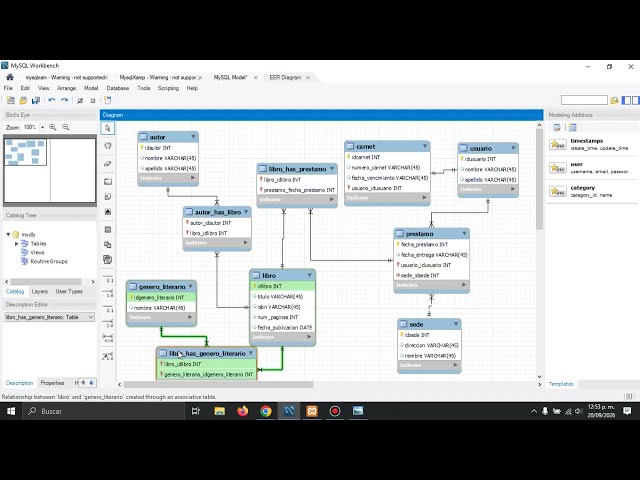The width and height of the screenshot is (640, 480).
Task: Toggle the left sidebar panel visibility
Action: [x=627, y=100]
